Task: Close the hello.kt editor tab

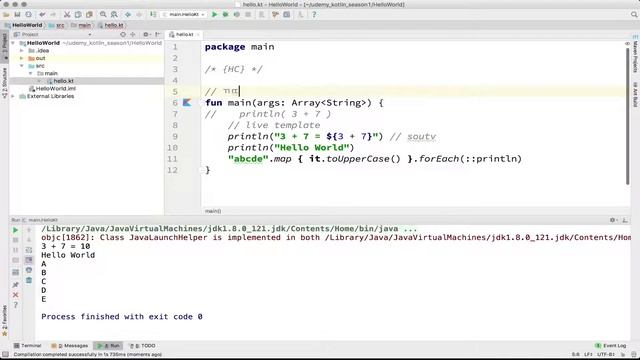Action: [x=198, y=35]
